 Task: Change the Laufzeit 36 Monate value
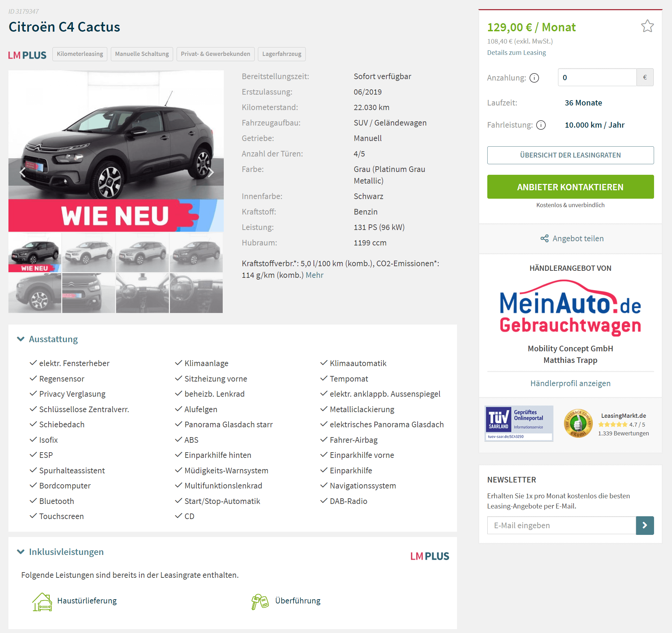click(583, 103)
